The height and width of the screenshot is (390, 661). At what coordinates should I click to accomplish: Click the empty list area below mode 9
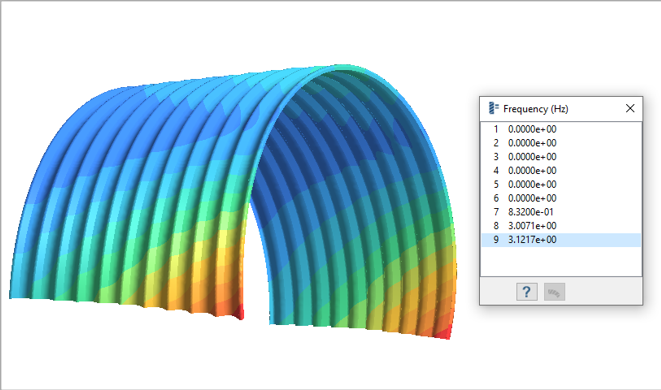pos(561,261)
